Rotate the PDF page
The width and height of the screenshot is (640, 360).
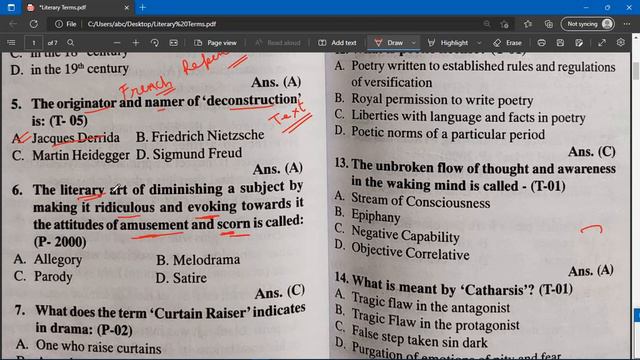point(155,42)
